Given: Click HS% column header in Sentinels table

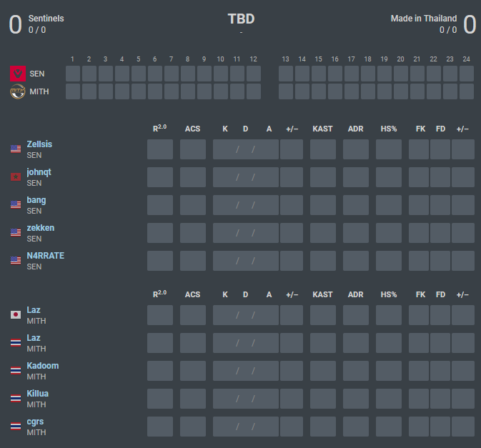Looking at the screenshot, I should tap(389, 129).
